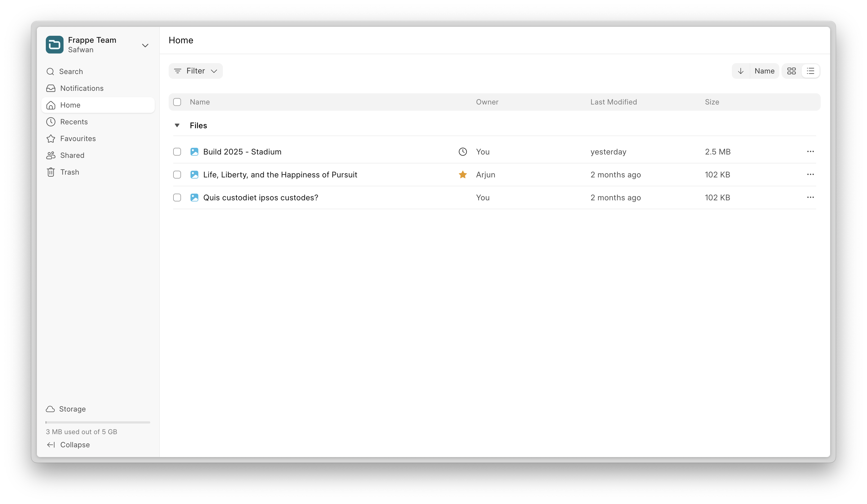
Task: Switch to grid view layout
Action: [x=791, y=71]
